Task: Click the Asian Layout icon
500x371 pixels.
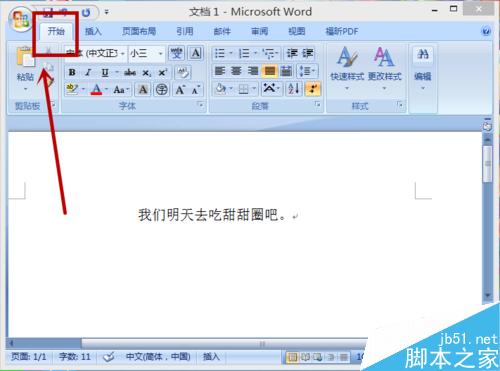Action: point(269,89)
